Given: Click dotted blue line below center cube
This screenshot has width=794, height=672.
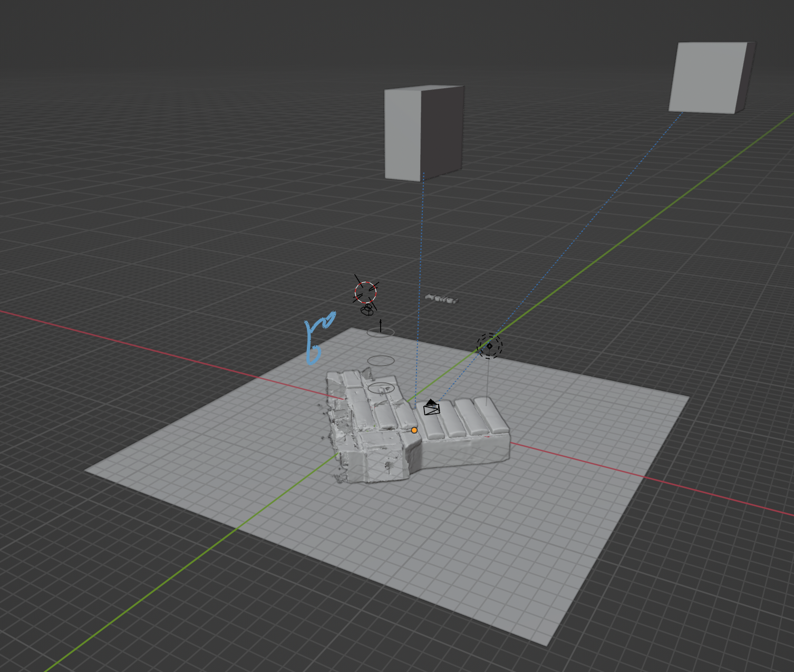Looking at the screenshot, I should (420, 290).
